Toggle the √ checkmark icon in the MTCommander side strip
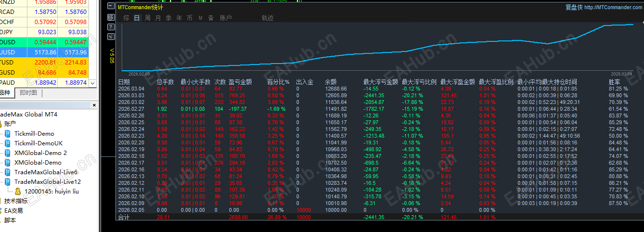The height and width of the screenshot is (232, 644). pyautogui.click(x=111, y=36)
